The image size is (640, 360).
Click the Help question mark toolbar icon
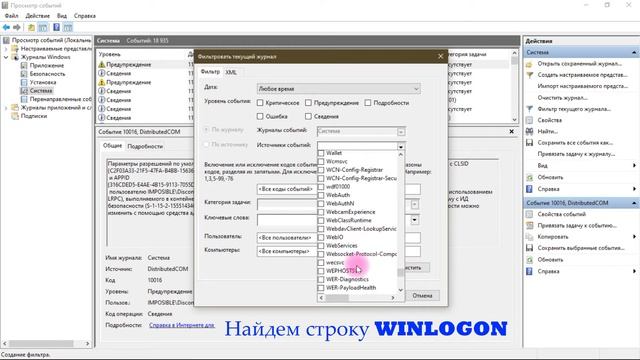[x=56, y=27]
